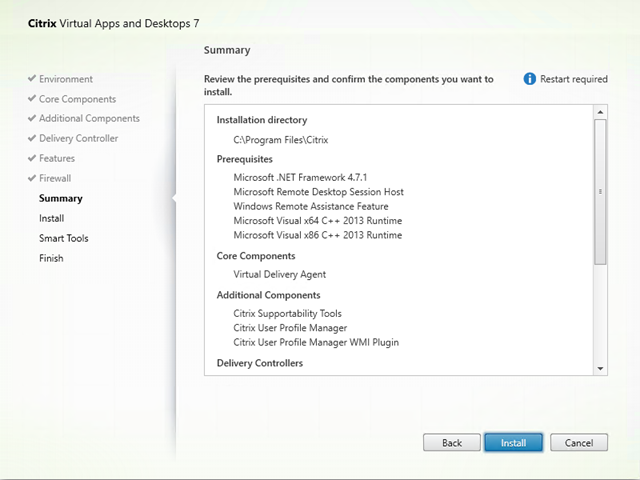Screen dimensions: 640x480
Task: Click the Firewall checkmark icon
Action: click(32, 178)
